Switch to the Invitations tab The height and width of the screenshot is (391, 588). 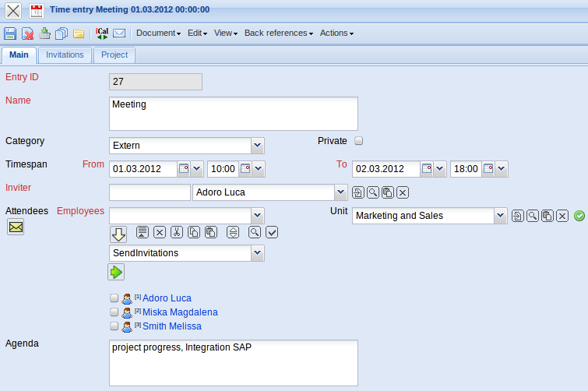(x=65, y=55)
